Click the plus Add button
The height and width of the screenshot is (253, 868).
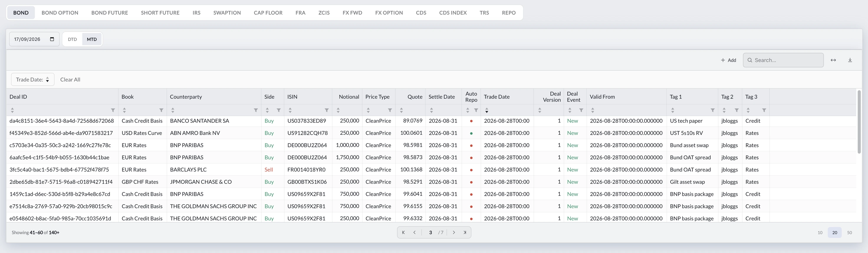point(728,60)
